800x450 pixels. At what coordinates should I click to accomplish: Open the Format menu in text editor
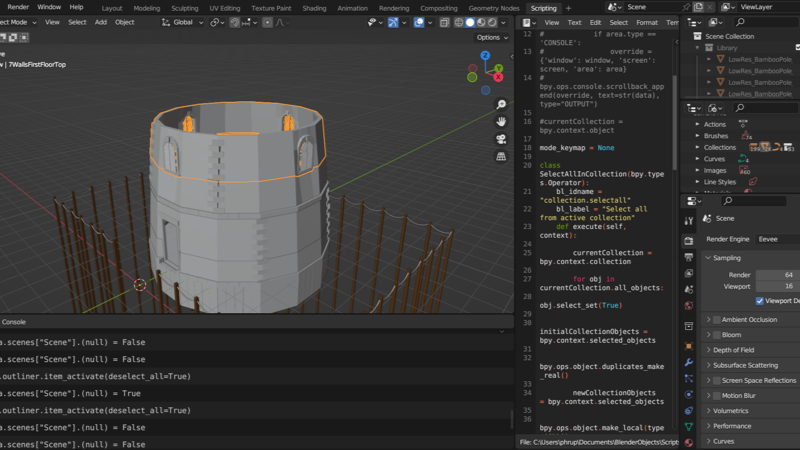(x=647, y=22)
